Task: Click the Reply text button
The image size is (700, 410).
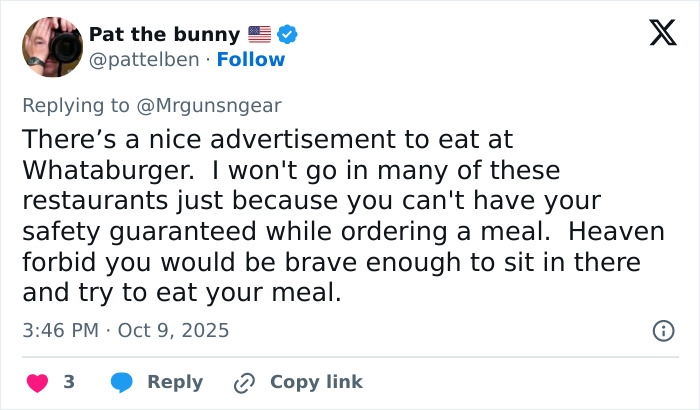Action: (x=175, y=382)
